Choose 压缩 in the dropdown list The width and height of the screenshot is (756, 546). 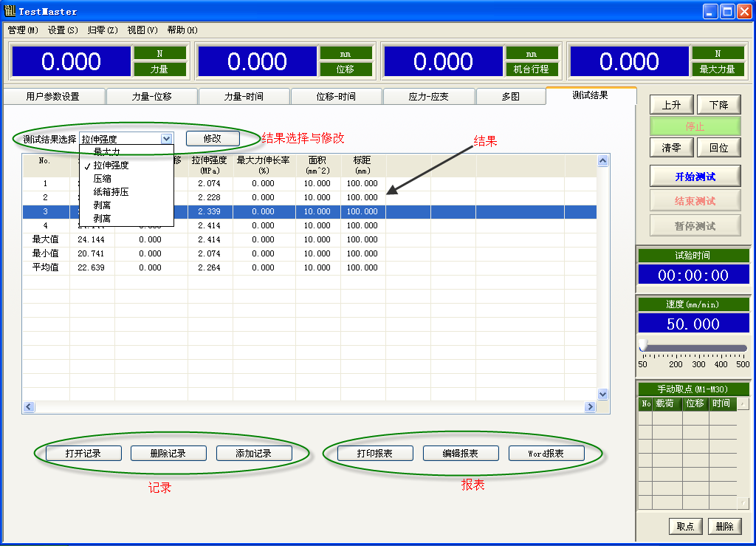pos(103,179)
